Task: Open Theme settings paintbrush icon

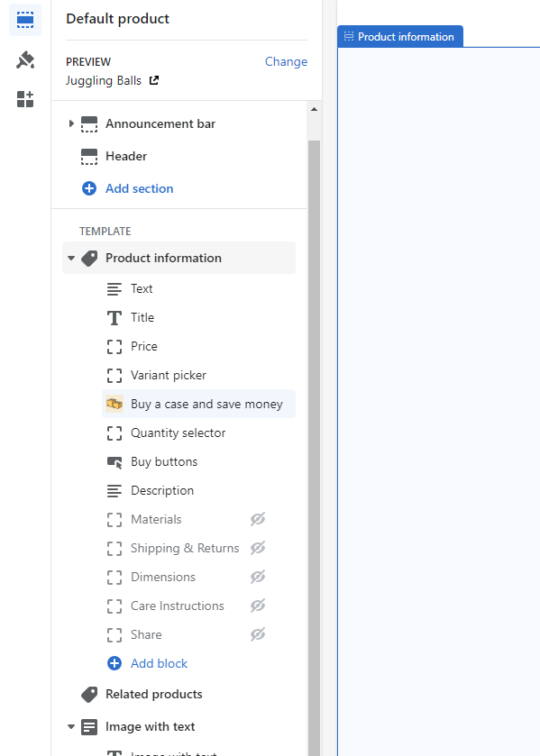Action: pyautogui.click(x=25, y=59)
